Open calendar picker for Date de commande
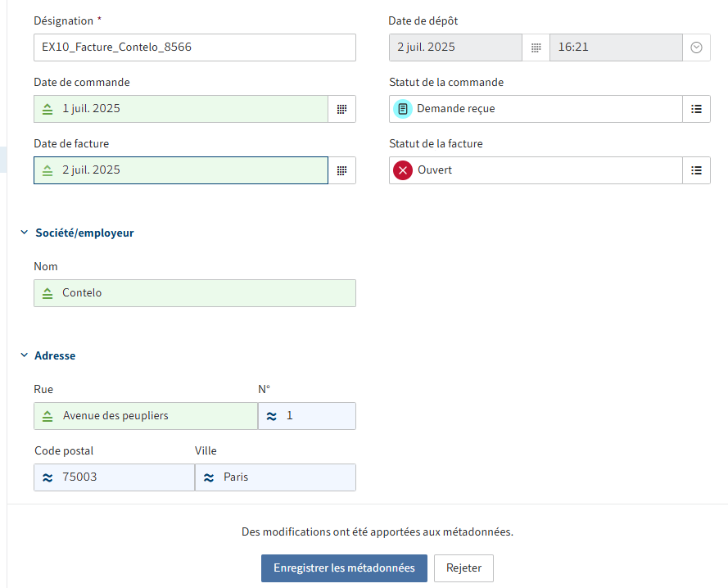This screenshot has height=588, width=728. pos(341,109)
